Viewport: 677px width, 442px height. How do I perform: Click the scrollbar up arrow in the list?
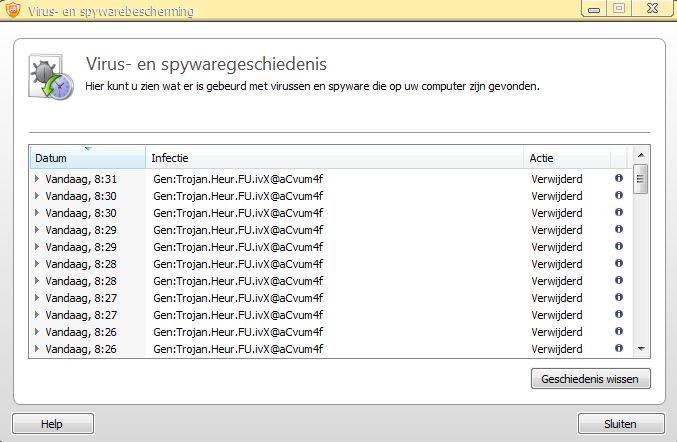pyautogui.click(x=641, y=158)
